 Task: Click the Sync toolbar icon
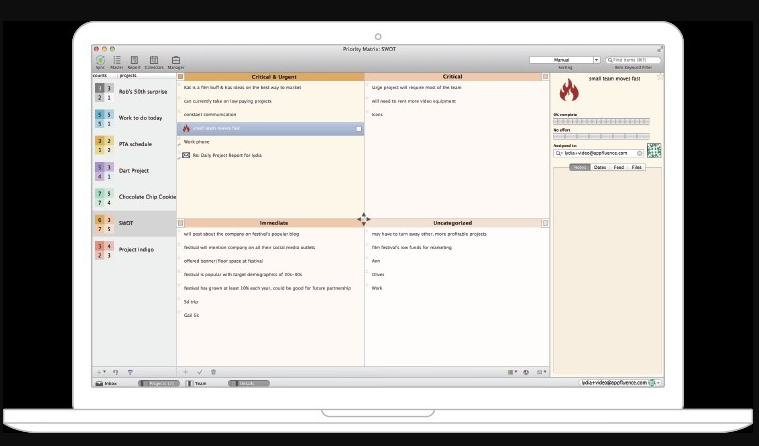100,62
